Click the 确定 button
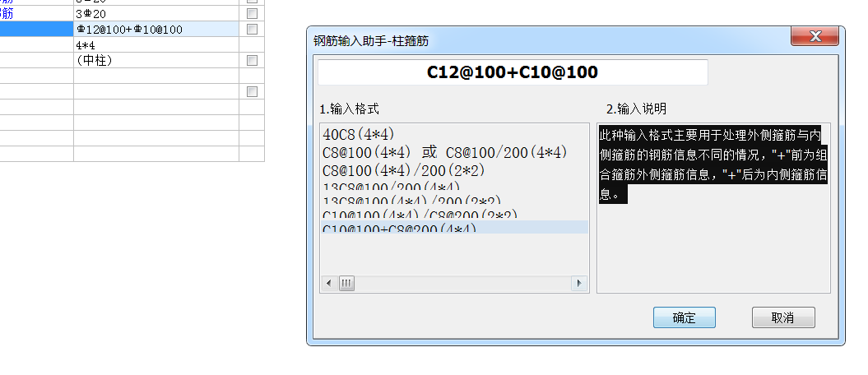 click(685, 317)
